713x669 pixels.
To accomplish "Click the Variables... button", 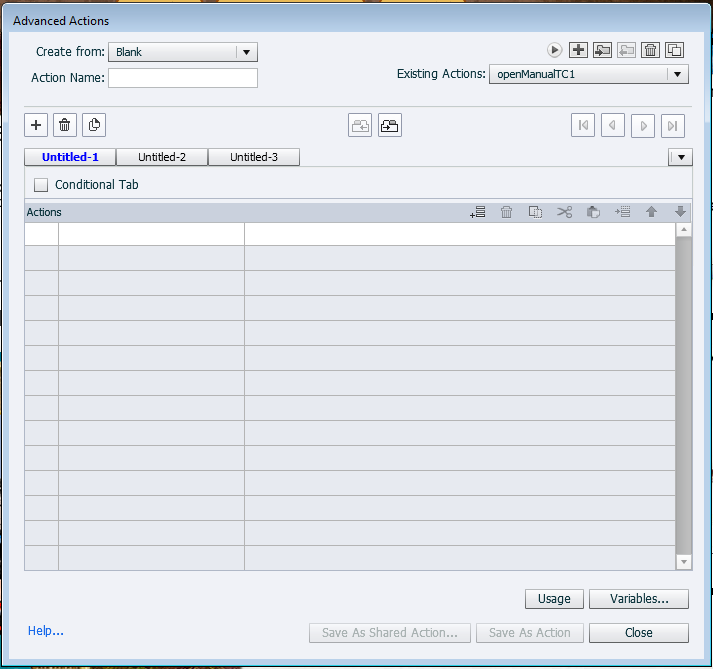I will 638,599.
